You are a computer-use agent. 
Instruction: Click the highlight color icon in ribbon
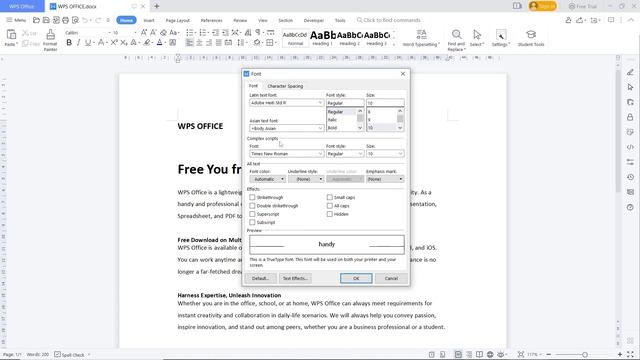tap(147, 42)
